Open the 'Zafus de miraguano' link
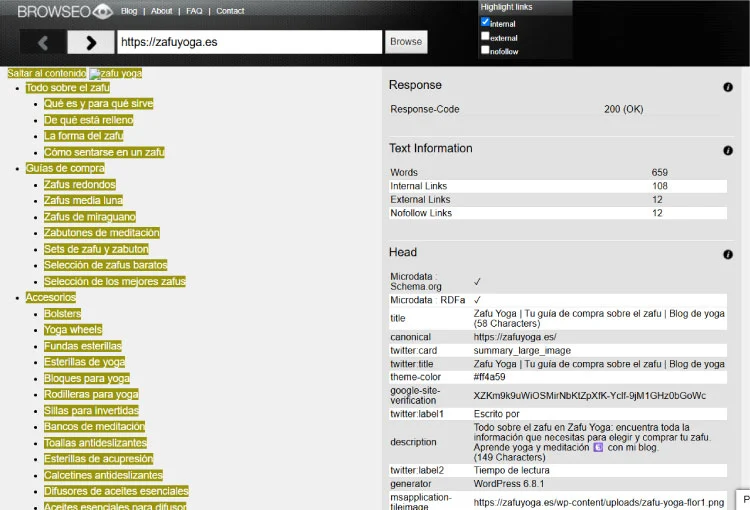The height and width of the screenshot is (510, 750). click(90, 217)
